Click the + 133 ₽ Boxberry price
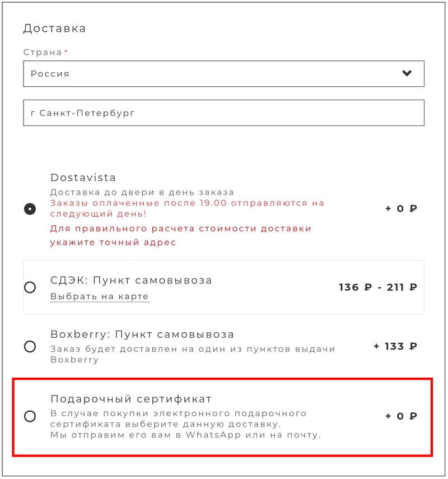Image resolution: width=448 pixels, height=479 pixels. 395,346
